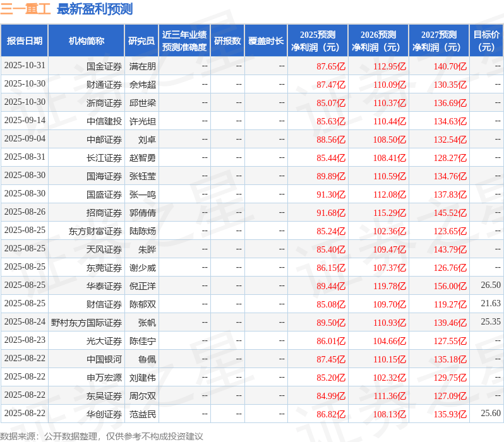
Task: Click the 最新盈利预测 heading
Action: click(95, 9)
